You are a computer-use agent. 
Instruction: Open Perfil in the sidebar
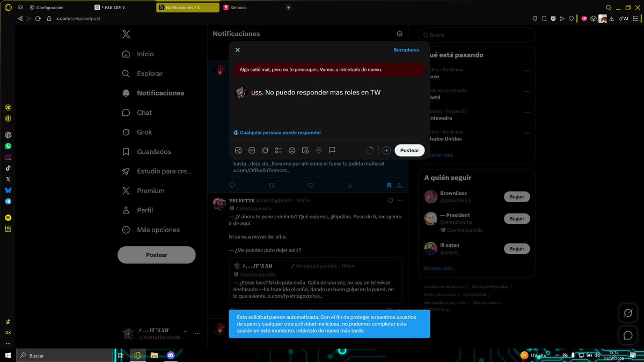[137, 210]
